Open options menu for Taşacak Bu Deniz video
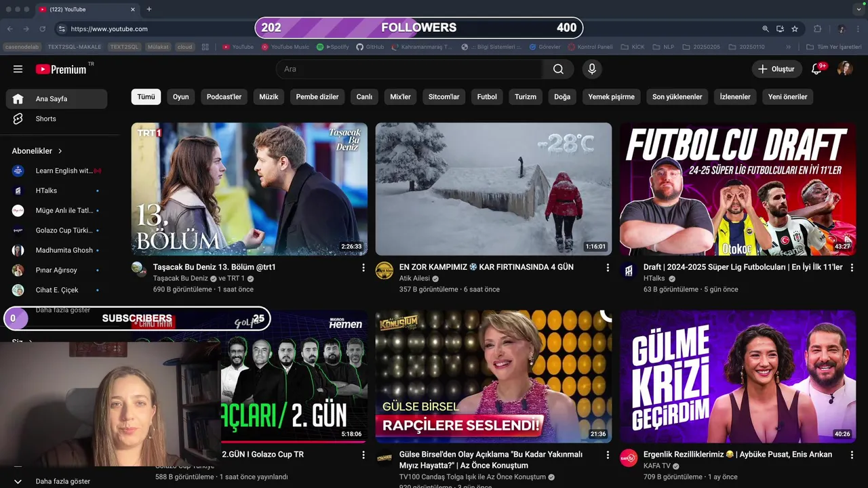Viewport: 868px width, 488px height. click(x=363, y=268)
